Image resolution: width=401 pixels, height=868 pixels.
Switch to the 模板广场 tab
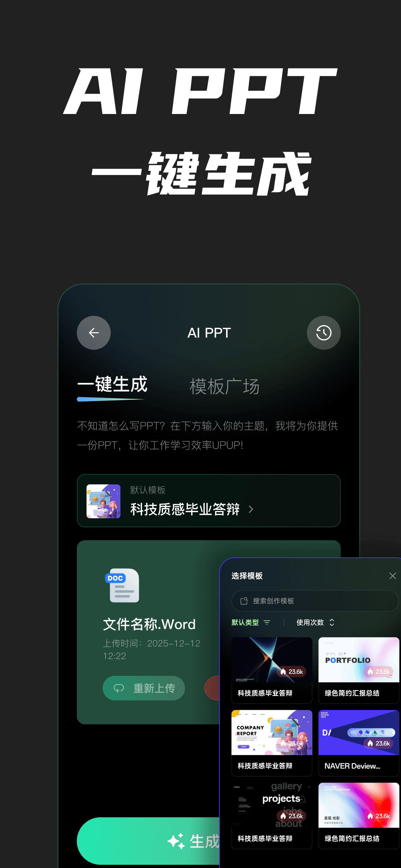click(224, 387)
